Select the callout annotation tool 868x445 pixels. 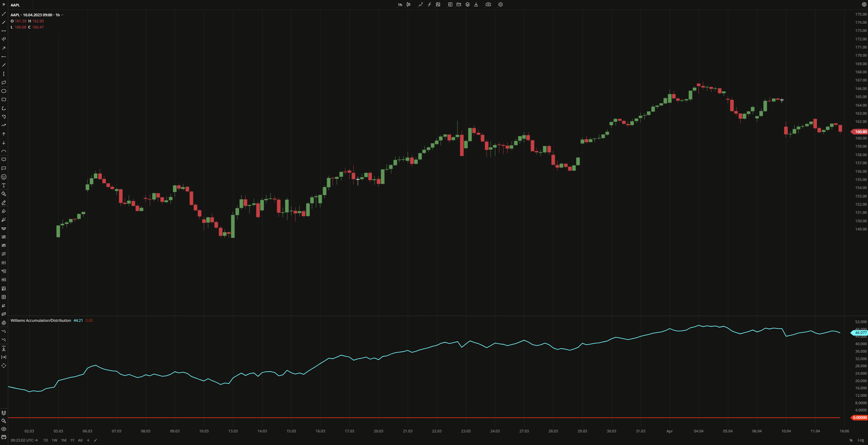pyautogui.click(x=4, y=160)
